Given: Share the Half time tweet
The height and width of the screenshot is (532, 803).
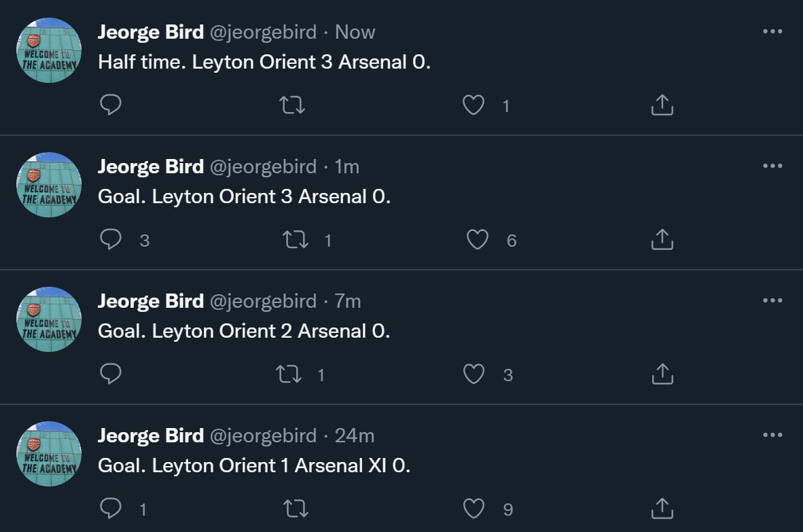Looking at the screenshot, I should pos(662,105).
